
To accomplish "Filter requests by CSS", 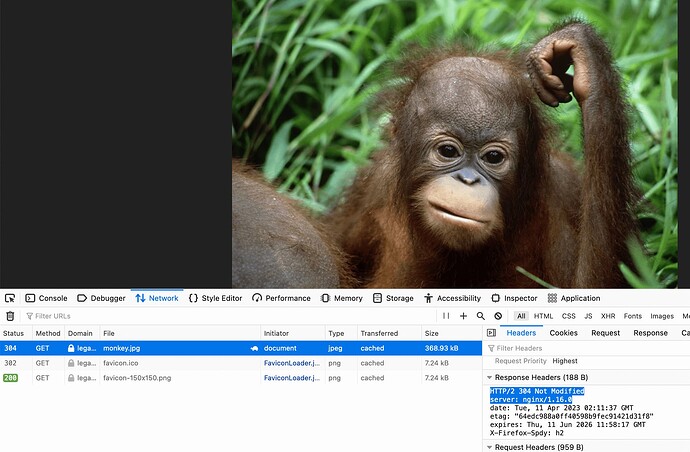I will 569,316.
